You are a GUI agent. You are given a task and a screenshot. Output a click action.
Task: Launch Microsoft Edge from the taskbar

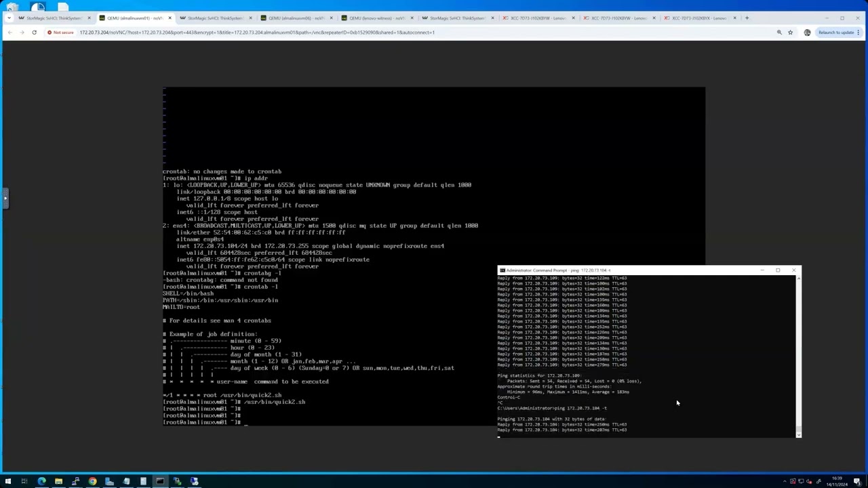click(42, 481)
